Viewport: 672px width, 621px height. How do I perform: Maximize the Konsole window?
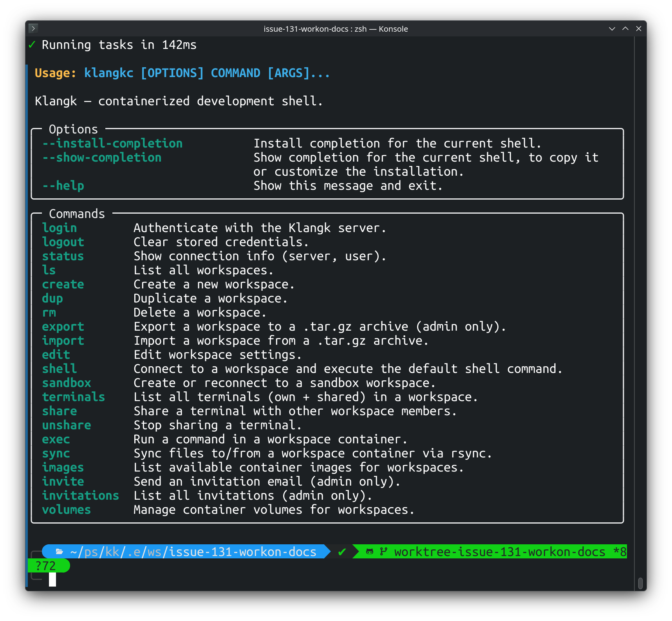point(625,29)
